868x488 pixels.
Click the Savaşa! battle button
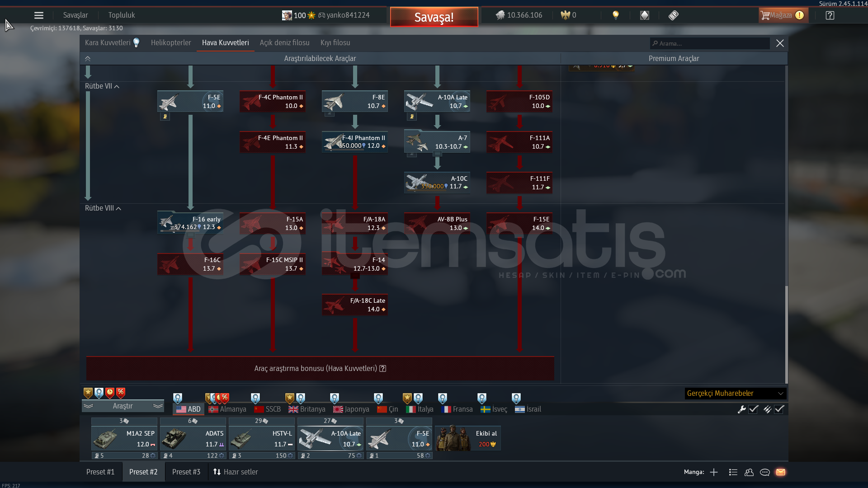(x=434, y=17)
